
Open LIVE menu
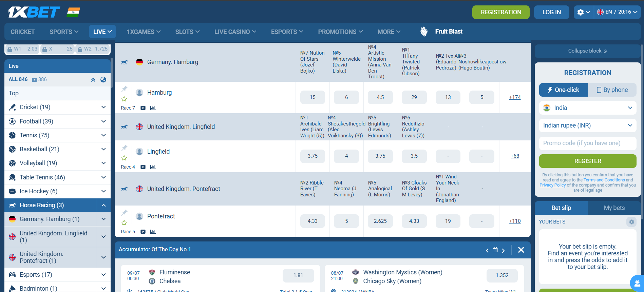point(102,32)
